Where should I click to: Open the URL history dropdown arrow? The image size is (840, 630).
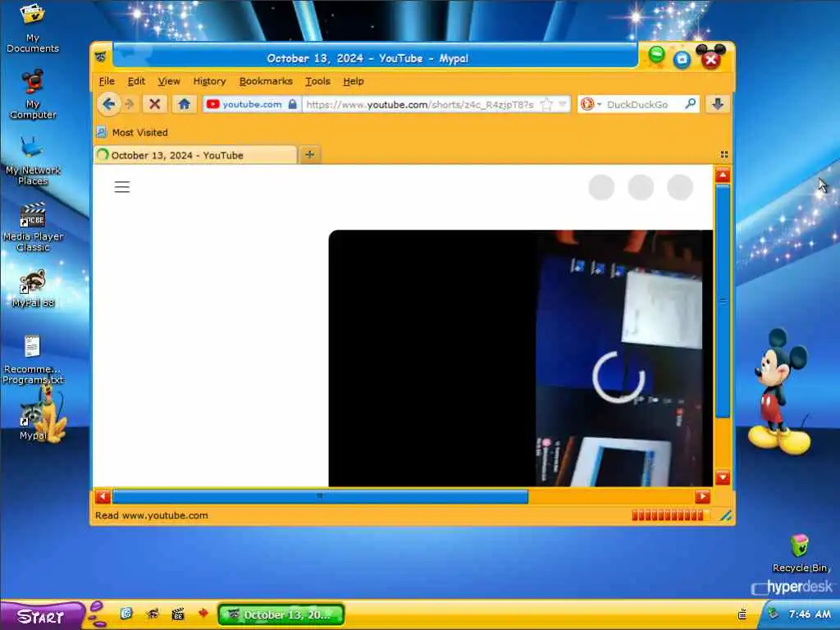tap(562, 104)
